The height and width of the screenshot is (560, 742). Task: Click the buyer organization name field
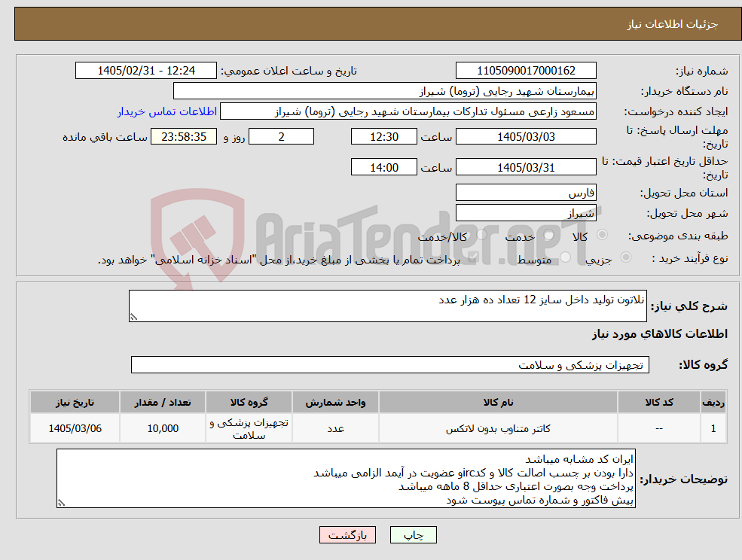[385, 91]
